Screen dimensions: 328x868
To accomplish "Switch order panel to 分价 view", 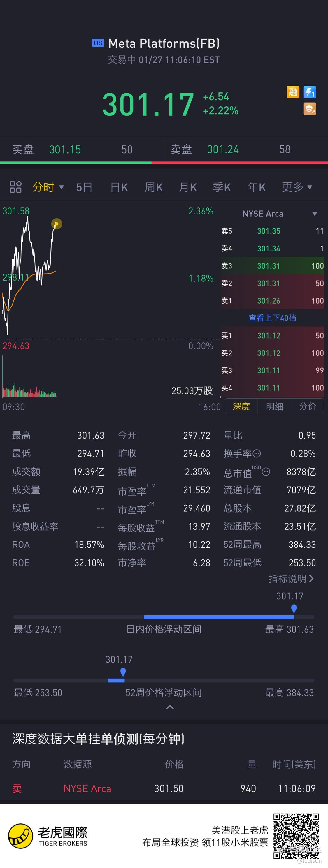I will 307,406.
